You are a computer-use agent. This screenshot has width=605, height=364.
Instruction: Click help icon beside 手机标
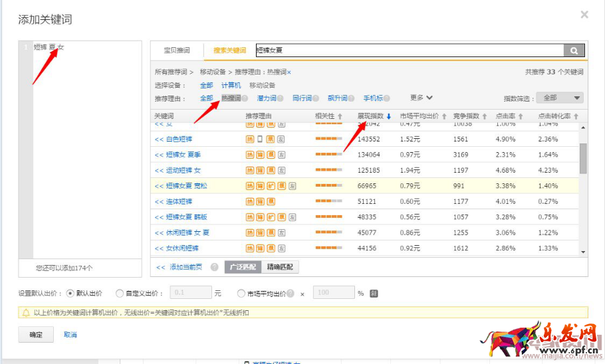(387, 98)
